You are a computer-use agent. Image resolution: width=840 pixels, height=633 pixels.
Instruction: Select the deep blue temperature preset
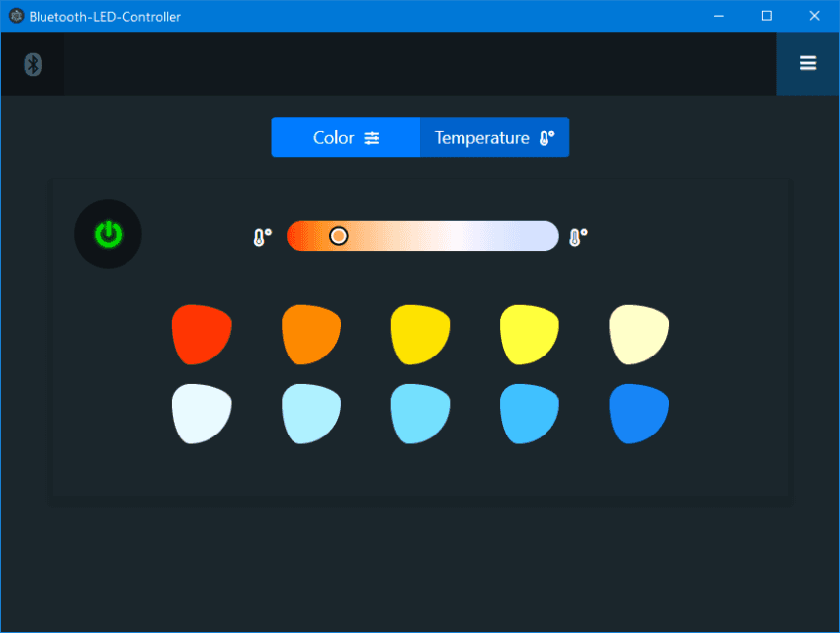click(639, 414)
